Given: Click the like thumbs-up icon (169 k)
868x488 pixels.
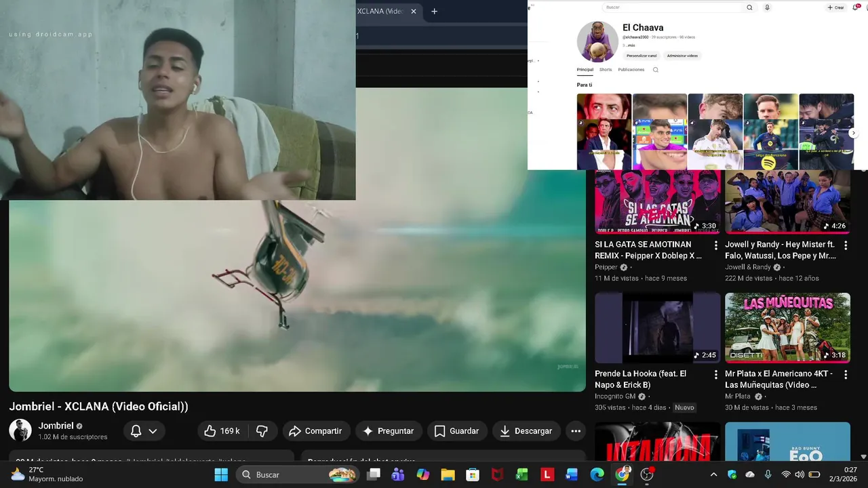Looking at the screenshot, I should point(210,431).
